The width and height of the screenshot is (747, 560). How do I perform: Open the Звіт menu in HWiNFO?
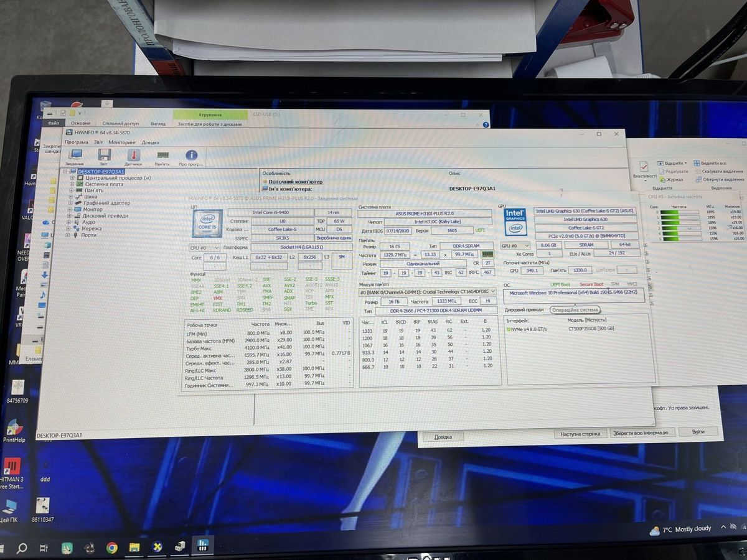click(98, 142)
